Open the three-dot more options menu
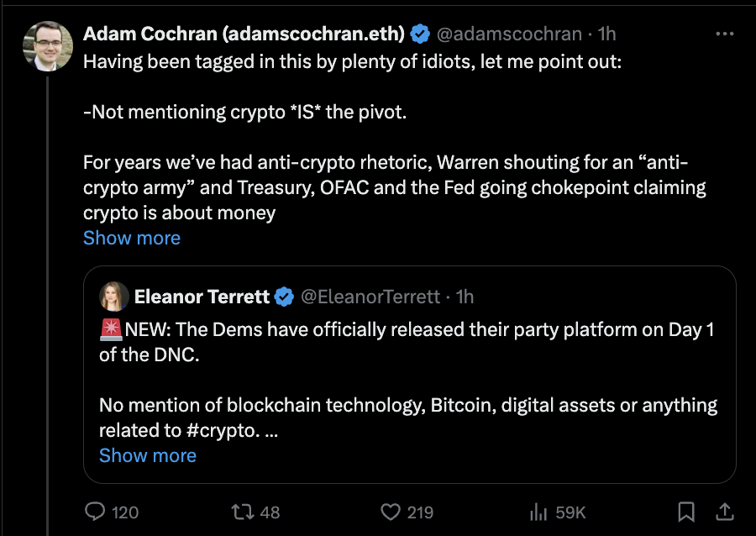 [x=725, y=34]
